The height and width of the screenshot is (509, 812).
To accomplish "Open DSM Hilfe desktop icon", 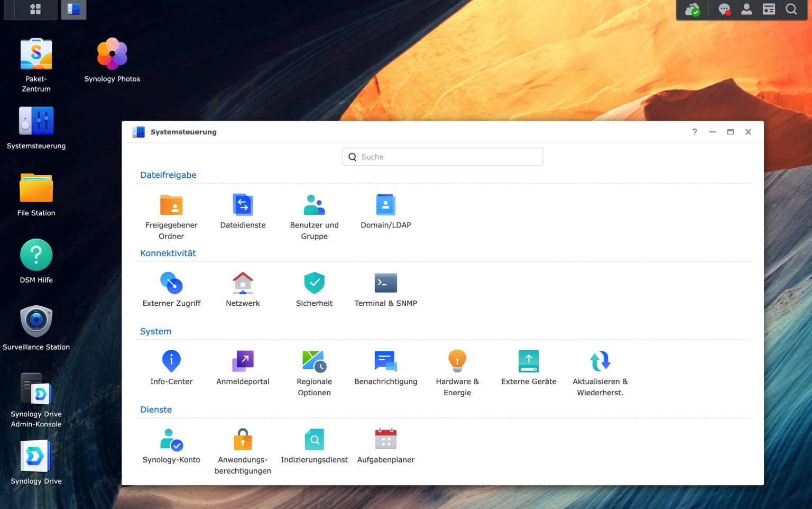I will coord(36,261).
